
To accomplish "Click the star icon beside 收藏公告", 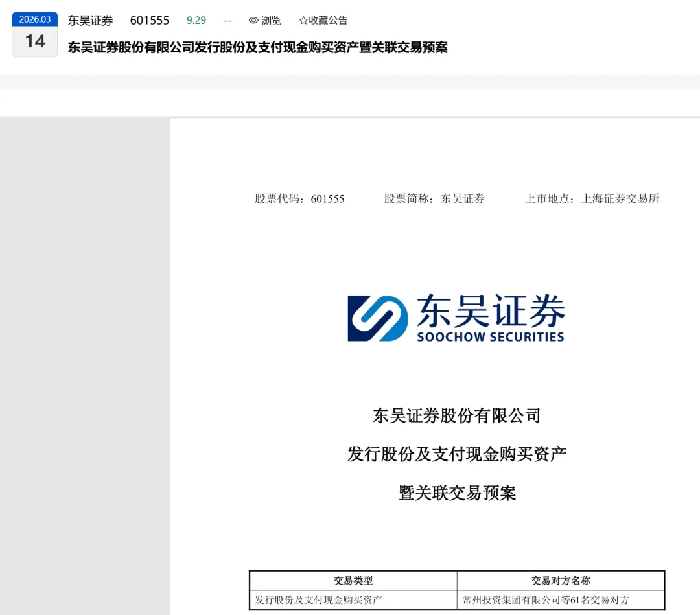I will (302, 20).
